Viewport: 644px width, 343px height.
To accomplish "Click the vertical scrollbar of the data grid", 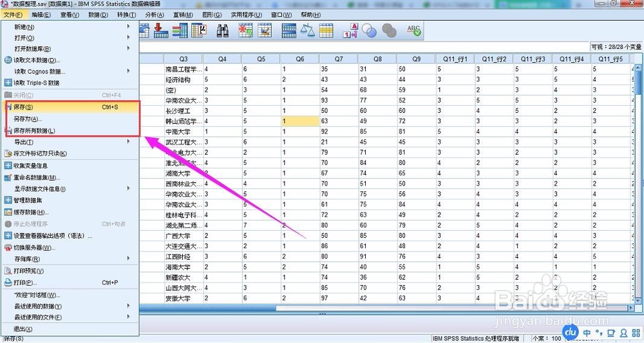I will (638, 184).
